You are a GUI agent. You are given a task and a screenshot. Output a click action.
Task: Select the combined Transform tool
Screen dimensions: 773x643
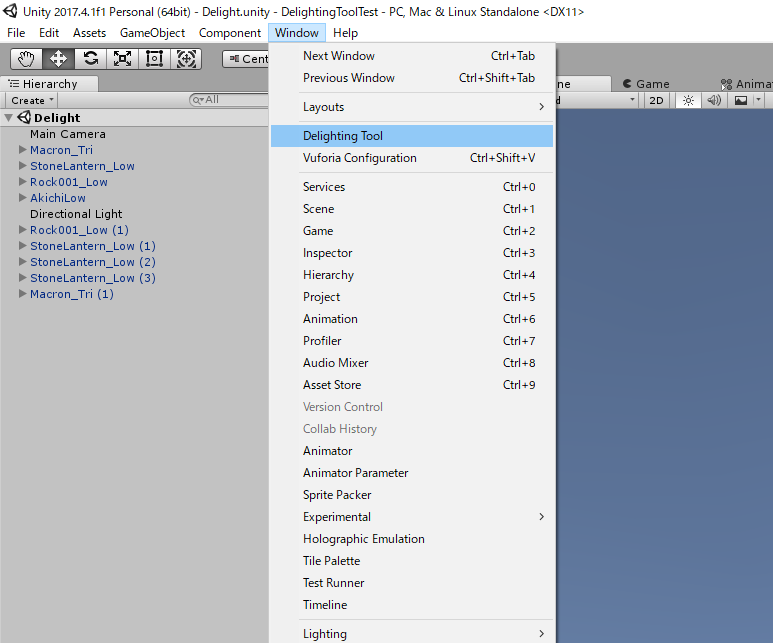[186, 59]
